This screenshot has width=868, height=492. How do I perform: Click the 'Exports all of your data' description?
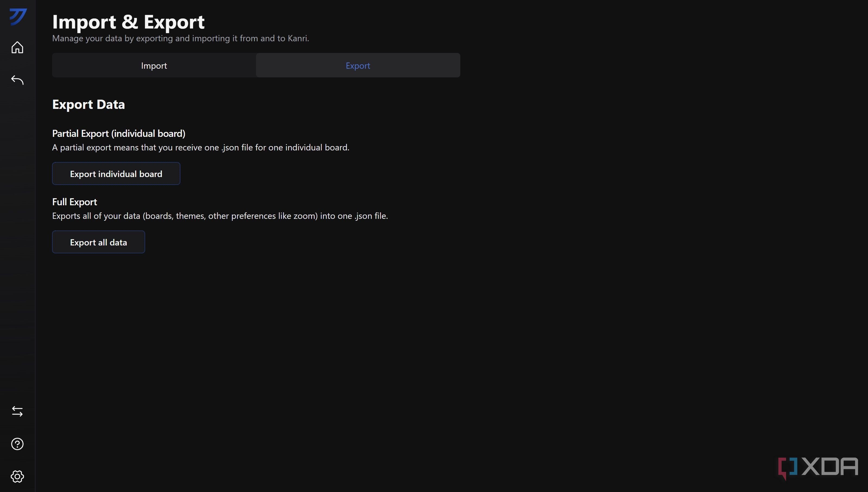point(220,216)
